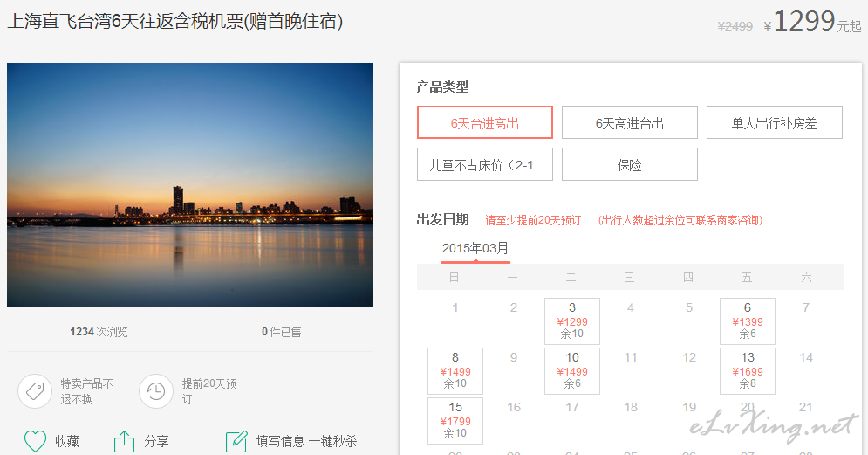
Task: Select the 保险 product option
Action: click(630, 164)
